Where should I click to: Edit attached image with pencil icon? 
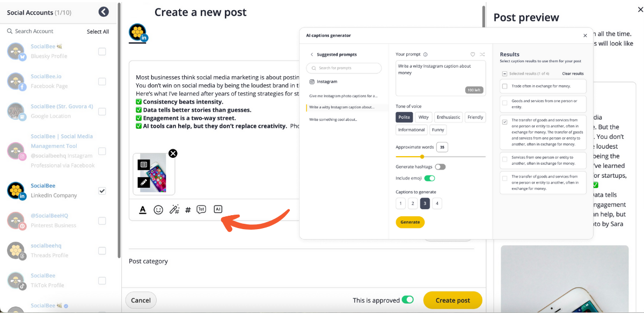[x=143, y=182]
